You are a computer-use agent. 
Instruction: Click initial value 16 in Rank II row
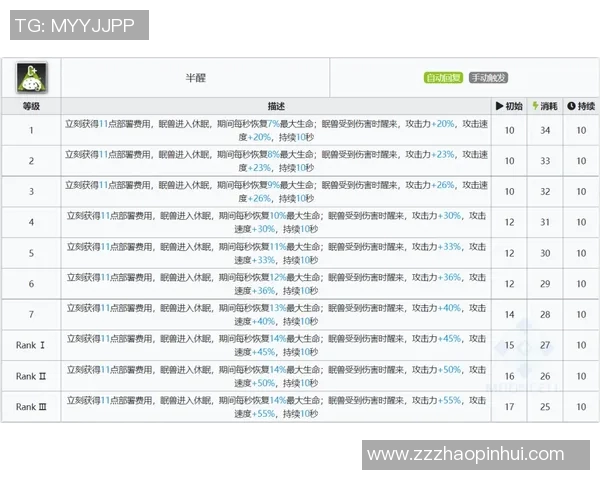(509, 376)
